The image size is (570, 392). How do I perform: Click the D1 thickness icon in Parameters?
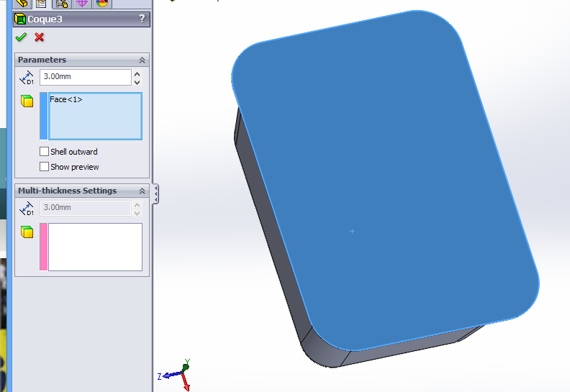(x=27, y=77)
